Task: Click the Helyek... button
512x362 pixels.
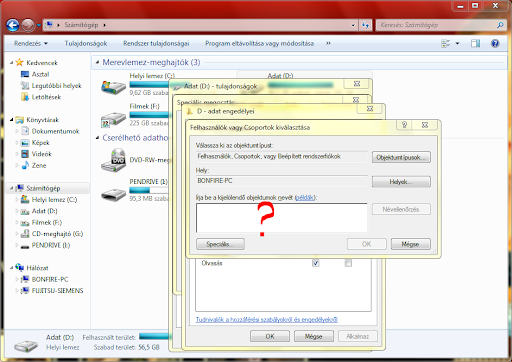Action: 401,182
